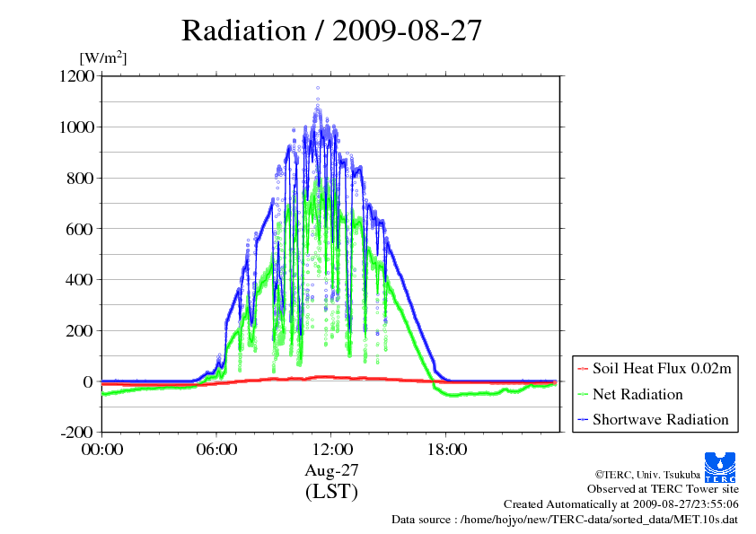Click the [W/m2] unit label
Image resolution: width=756 pixels, height=534 pixels.
point(103,57)
